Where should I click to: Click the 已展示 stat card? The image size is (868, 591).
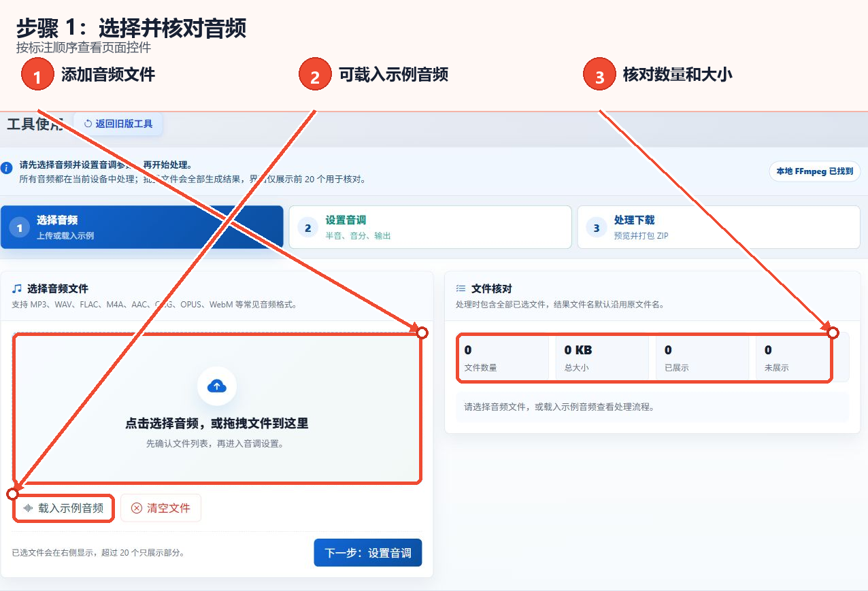[x=703, y=358]
